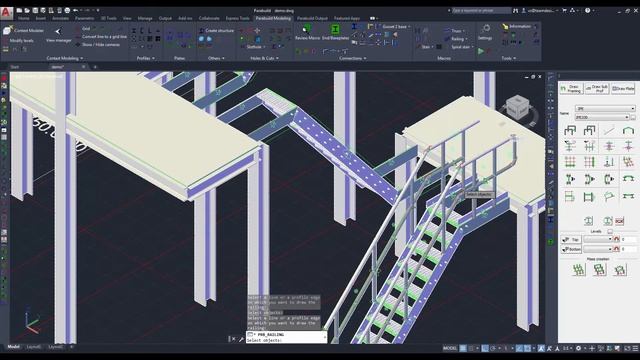Viewport: 640px width, 360px height.
Task: Open the Settings gear in ribbon
Action: (x=486, y=29)
